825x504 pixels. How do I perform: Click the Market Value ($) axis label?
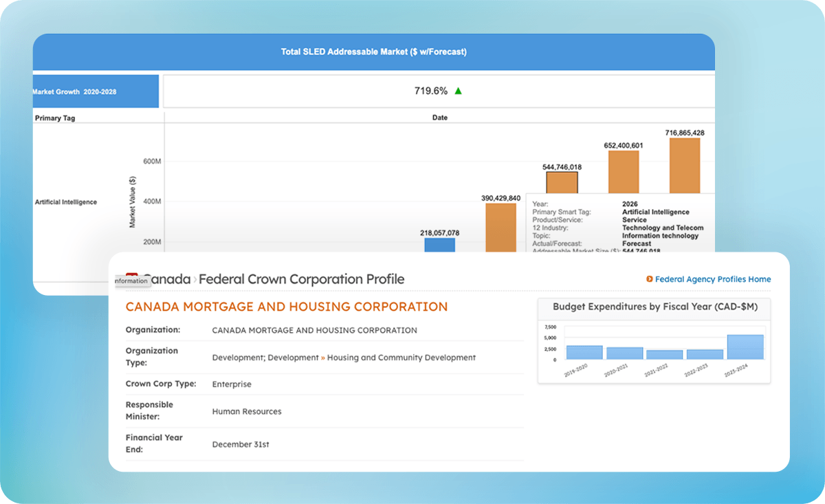pyautogui.click(x=133, y=202)
